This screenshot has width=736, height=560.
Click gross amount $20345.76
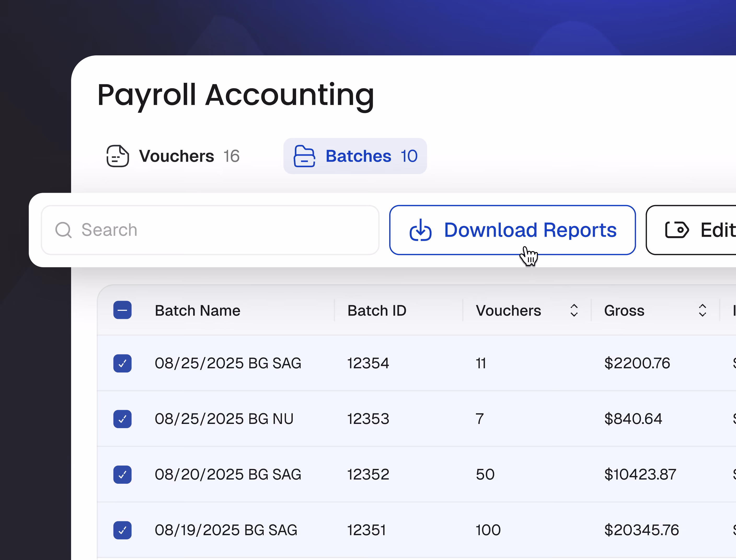(641, 530)
